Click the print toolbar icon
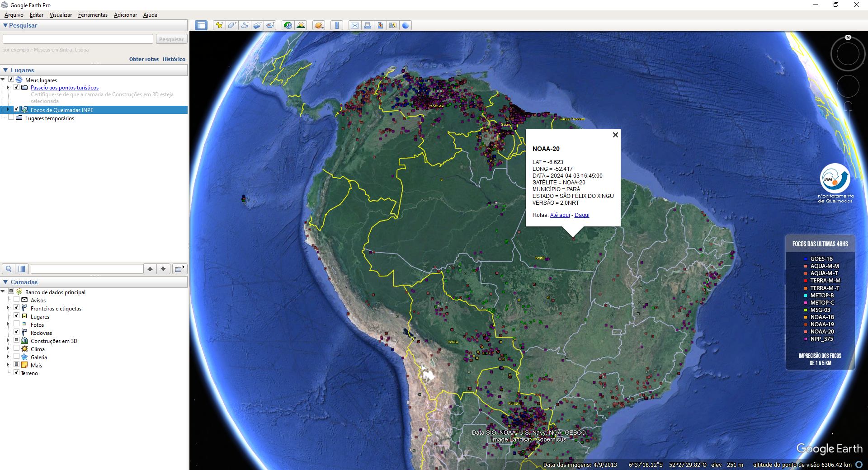 pyautogui.click(x=368, y=25)
